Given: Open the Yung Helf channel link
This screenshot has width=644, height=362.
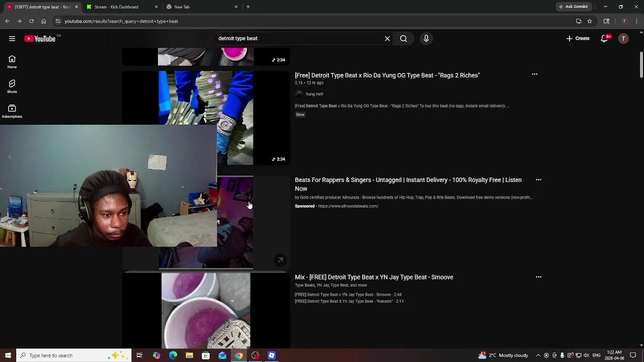Looking at the screenshot, I should pos(314,94).
